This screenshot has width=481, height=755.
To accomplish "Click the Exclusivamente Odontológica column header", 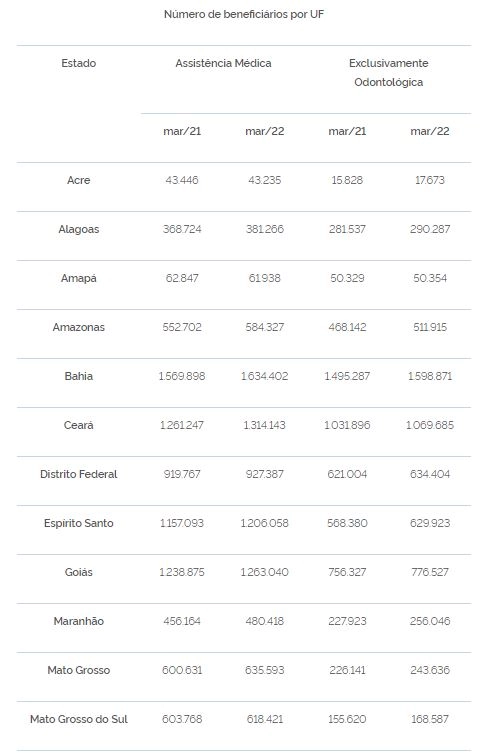I will tap(389, 73).
